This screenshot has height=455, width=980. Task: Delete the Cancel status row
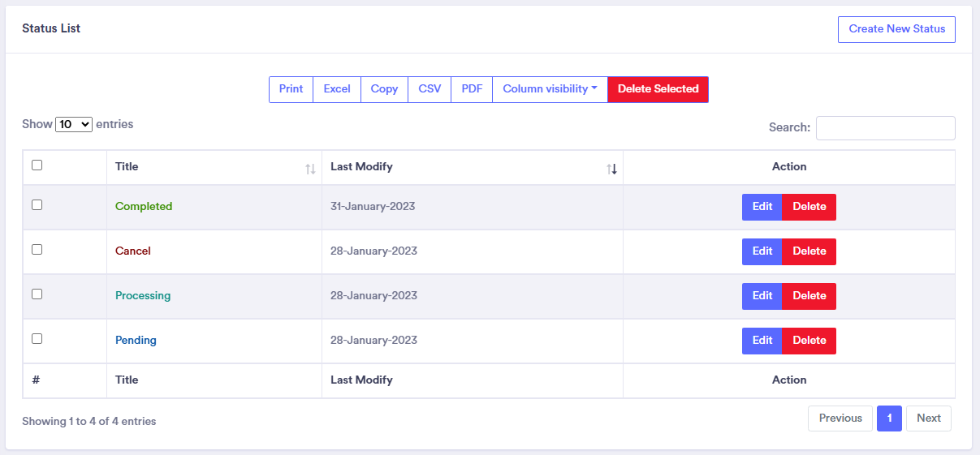(x=809, y=251)
